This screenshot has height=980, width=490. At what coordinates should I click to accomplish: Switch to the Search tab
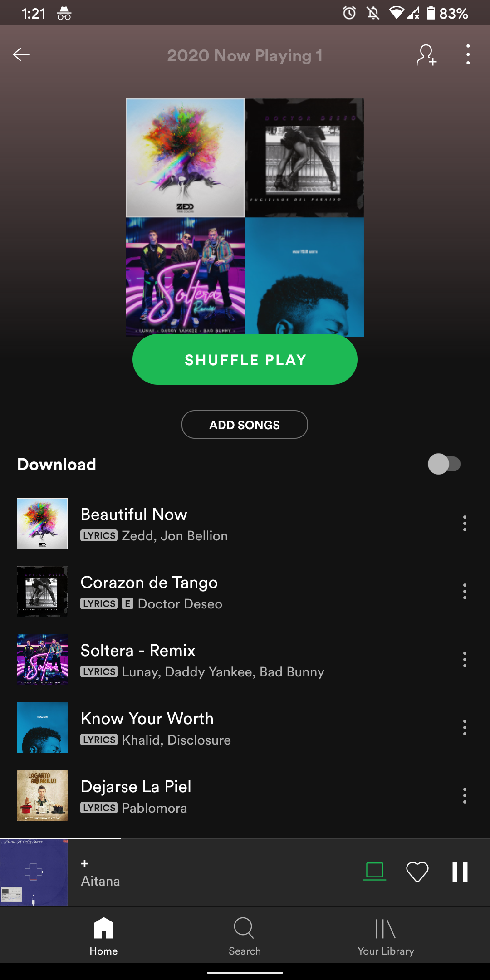[x=245, y=936]
